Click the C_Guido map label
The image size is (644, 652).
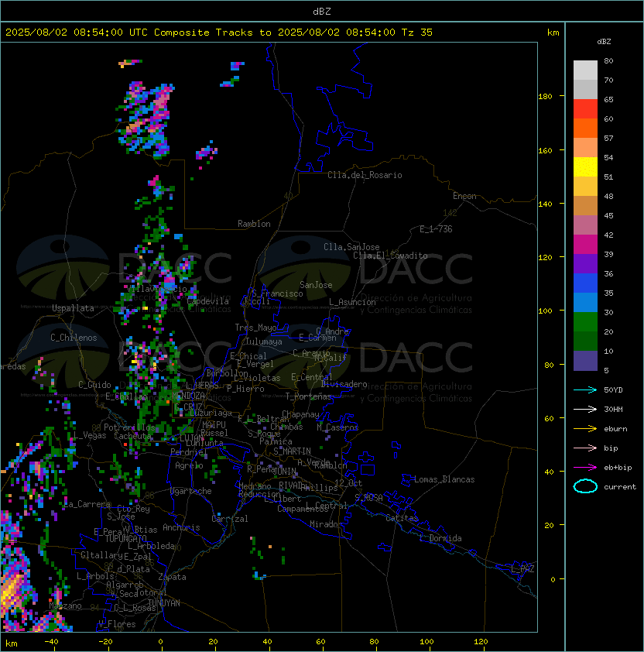pyautogui.click(x=94, y=385)
